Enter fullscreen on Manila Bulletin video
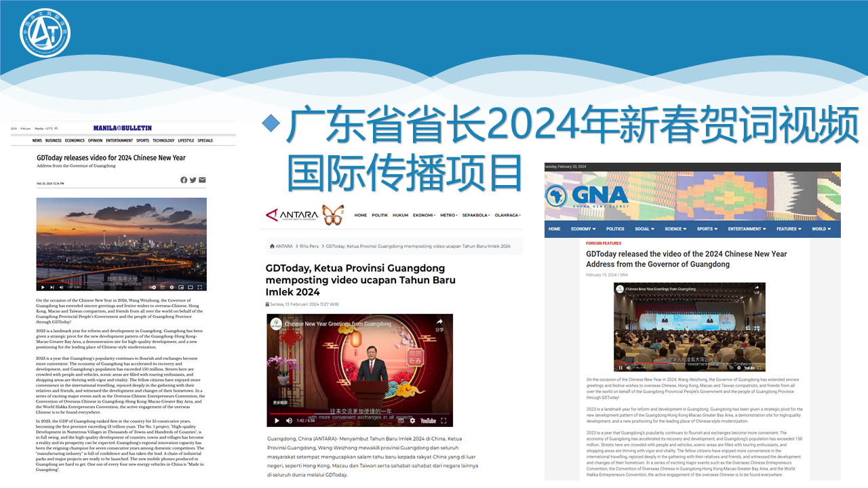The width and height of the screenshot is (868, 488). tap(199, 287)
